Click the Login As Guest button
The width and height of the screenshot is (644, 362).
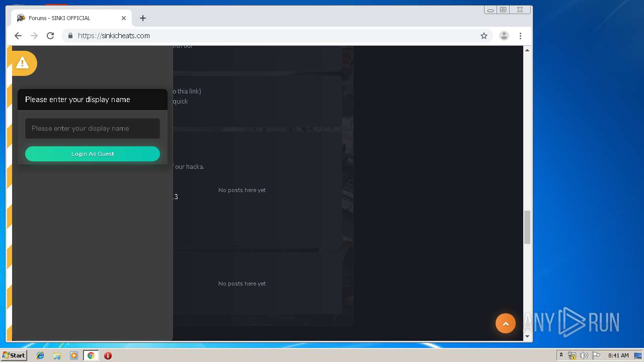point(93,154)
